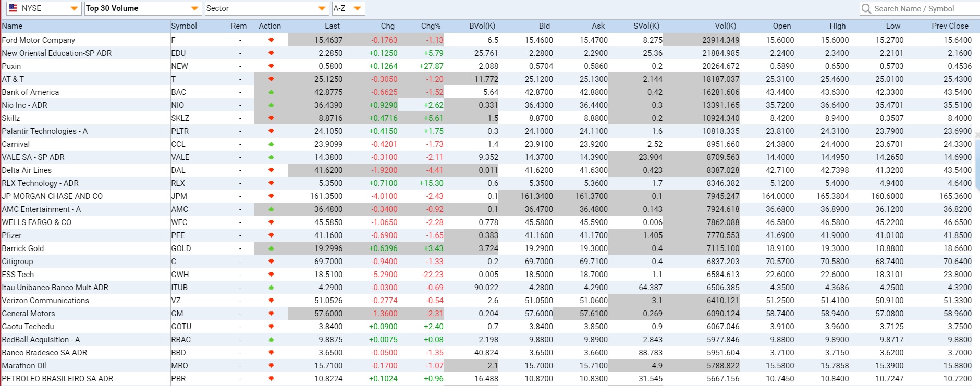Click the red action arrow for General Motors
The width and height of the screenshot is (980, 386).
point(271,314)
